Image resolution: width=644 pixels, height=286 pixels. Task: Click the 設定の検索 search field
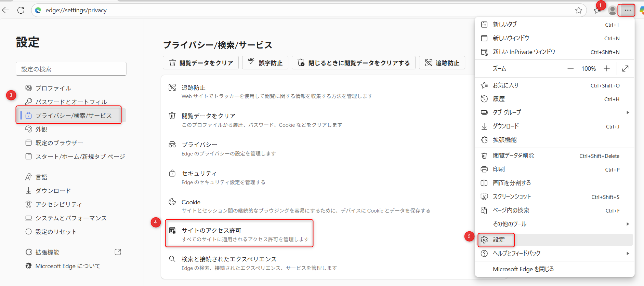[71, 69]
